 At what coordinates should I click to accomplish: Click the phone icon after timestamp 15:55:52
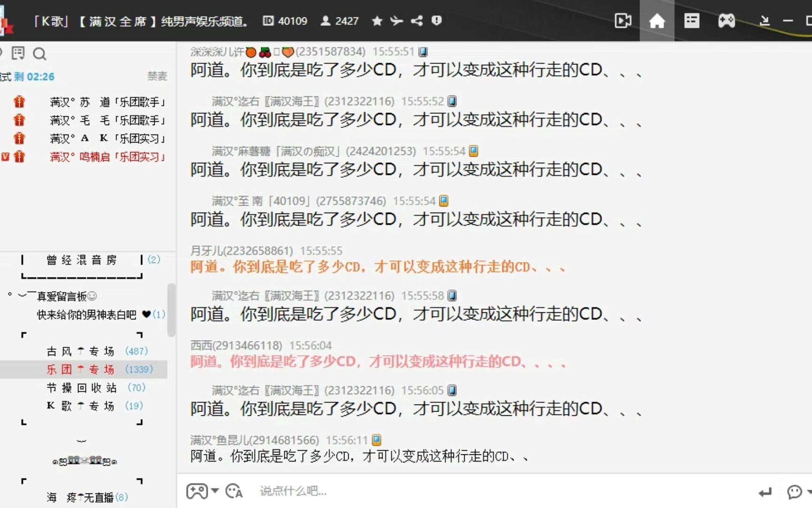pos(452,101)
